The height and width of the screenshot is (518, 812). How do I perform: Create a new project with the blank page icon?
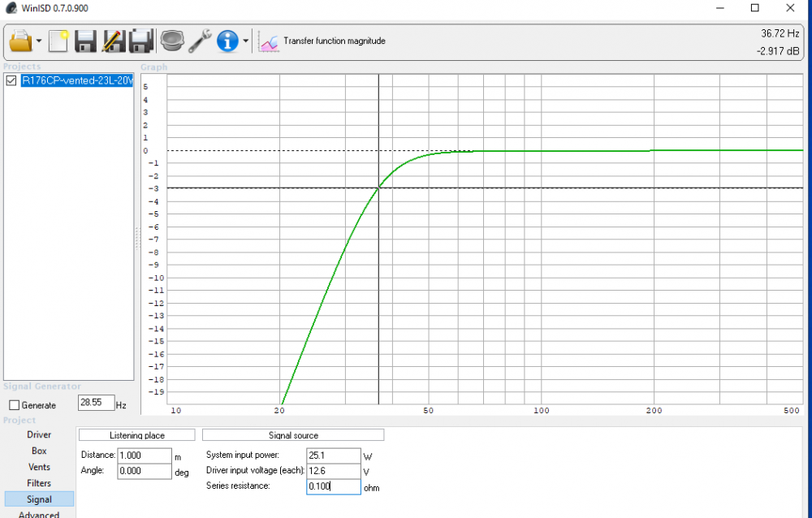(58, 41)
